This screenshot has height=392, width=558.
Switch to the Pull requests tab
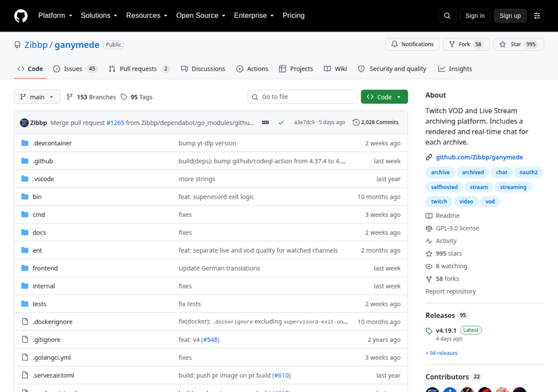[x=139, y=69]
